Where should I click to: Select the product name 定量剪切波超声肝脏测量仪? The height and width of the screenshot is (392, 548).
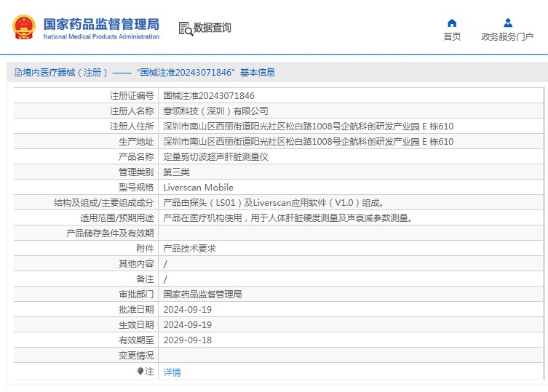click(x=216, y=157)
